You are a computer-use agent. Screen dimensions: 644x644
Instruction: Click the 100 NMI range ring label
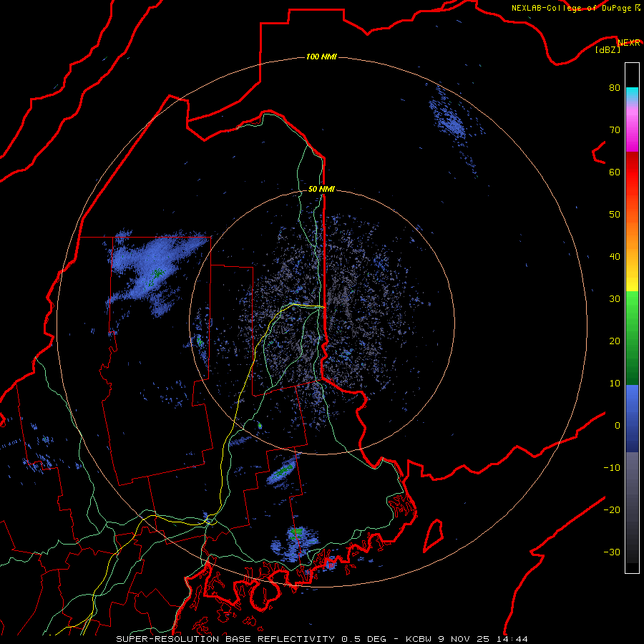[321, 57]
